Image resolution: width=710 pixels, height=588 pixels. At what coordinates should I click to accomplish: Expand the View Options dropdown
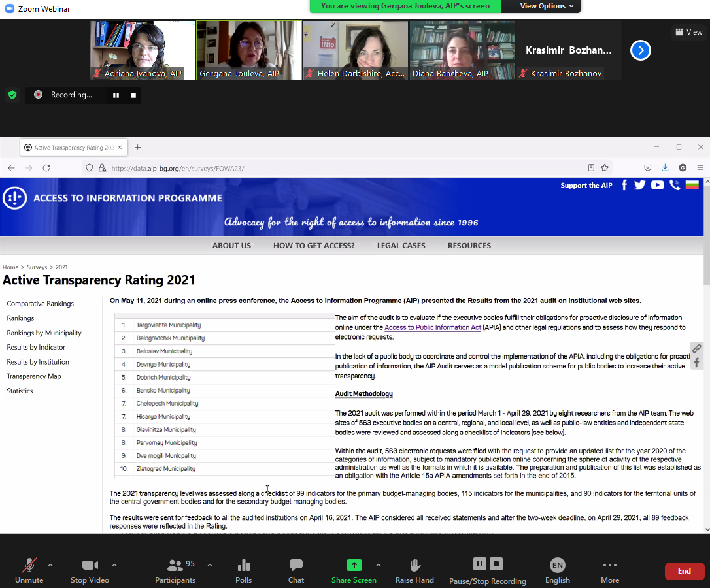pyautogui.click(x=547, y=6)
